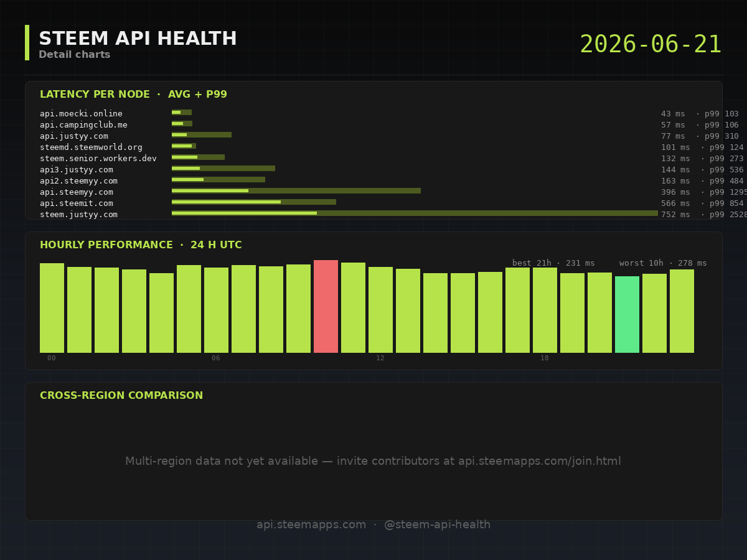Select node name steem.justyy.com
This screenshot has height=560, width=747.
tap(78, 215)
